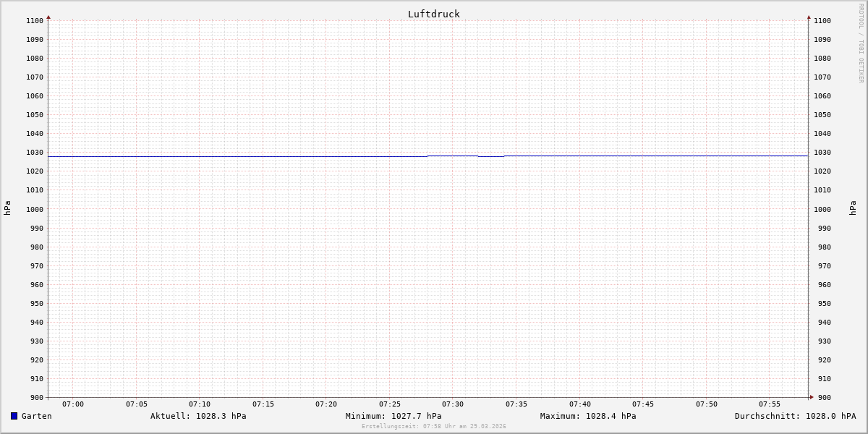Click the red arrow atop the right Y-axis
The height and width of the screenshot is (434, 868).
point(809,17)
